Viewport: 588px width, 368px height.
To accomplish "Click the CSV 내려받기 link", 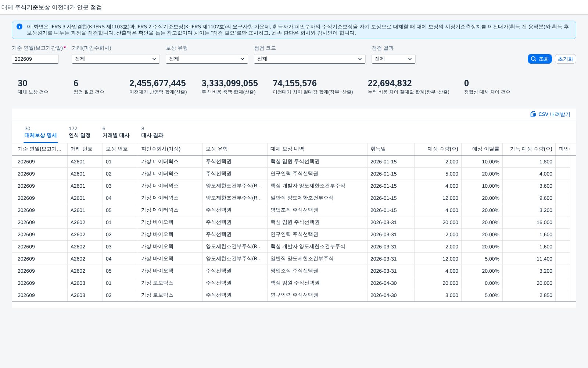I will tap(550, 114).
